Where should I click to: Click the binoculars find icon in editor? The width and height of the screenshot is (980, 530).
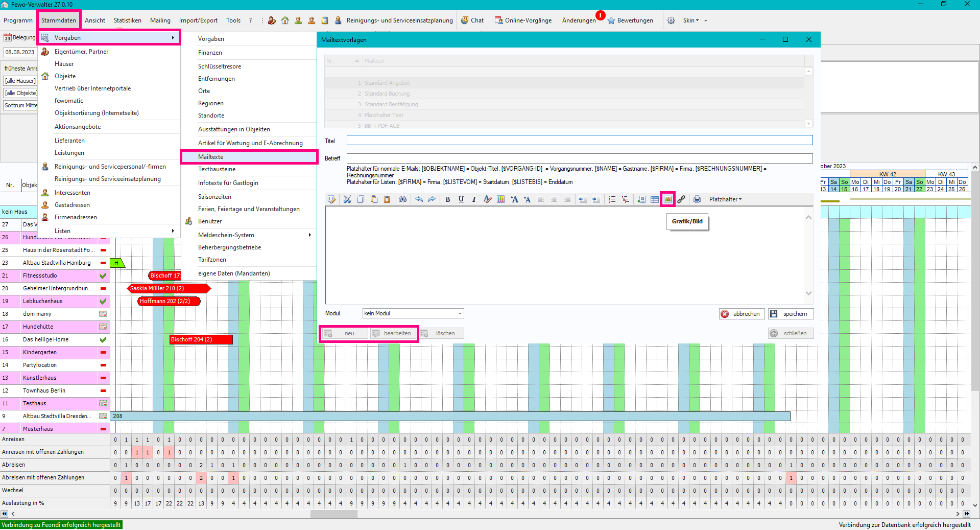pyautogui.click(x=403, y=199)
